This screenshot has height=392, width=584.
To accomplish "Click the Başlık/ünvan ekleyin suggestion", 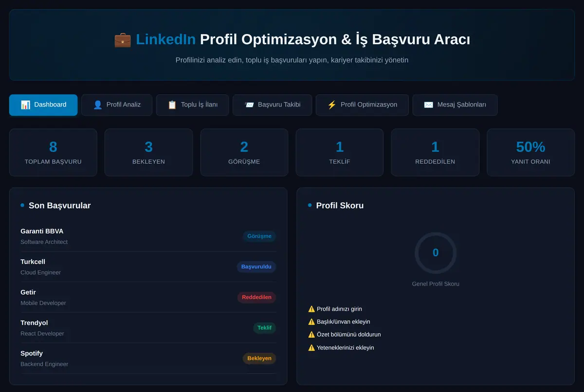I will [x=344, y=321].
